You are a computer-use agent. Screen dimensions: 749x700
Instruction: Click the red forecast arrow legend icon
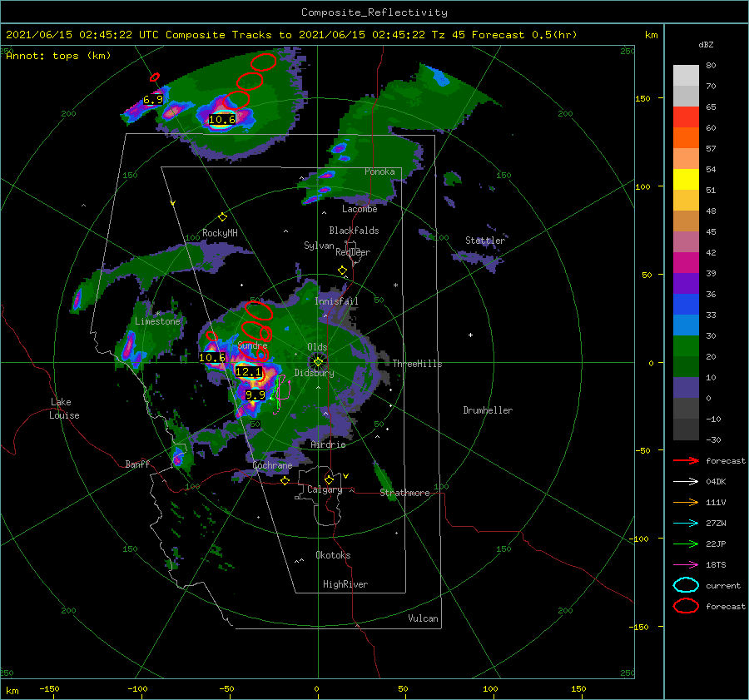click(x=686, y=460)
